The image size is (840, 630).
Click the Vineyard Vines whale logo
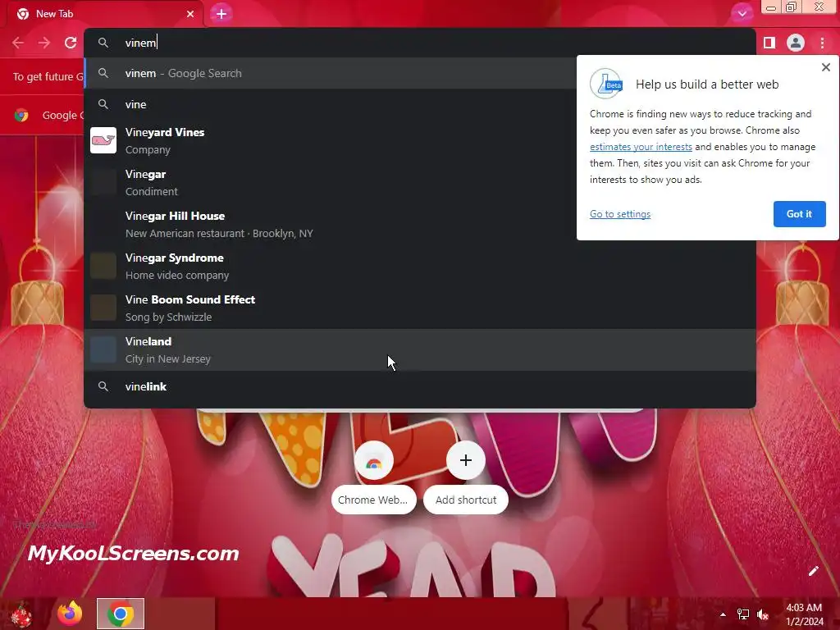103,140
